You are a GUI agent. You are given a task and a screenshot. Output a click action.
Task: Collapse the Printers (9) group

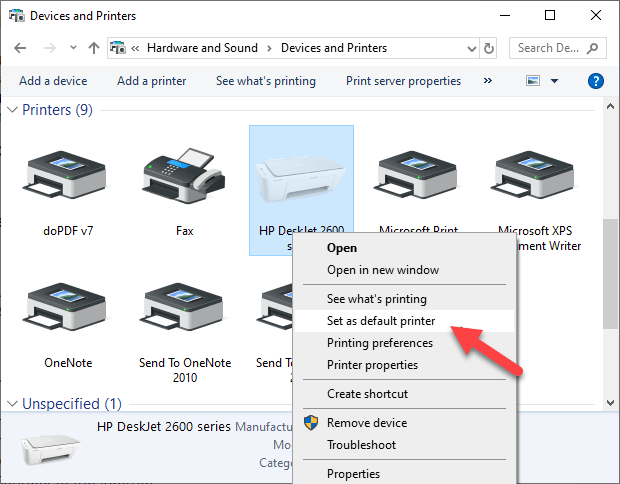(x=13, y=110)
